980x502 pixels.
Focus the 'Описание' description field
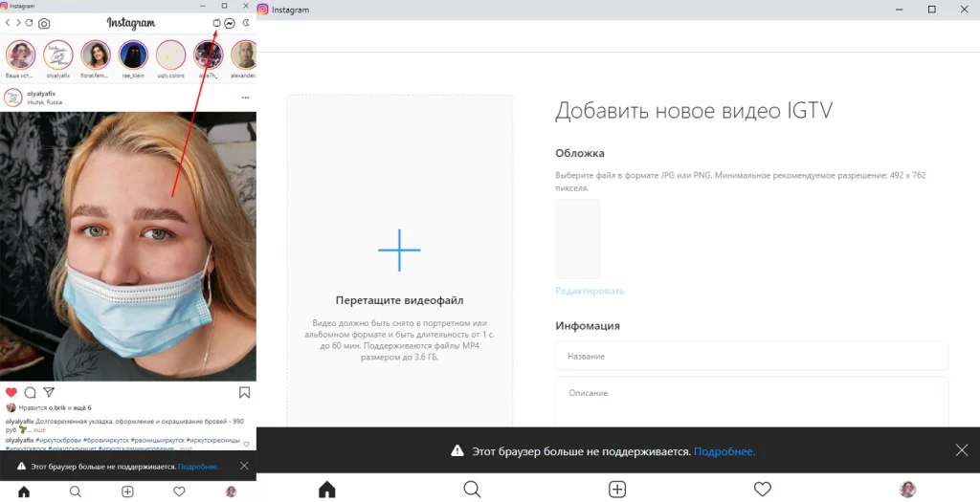point(752,402)
